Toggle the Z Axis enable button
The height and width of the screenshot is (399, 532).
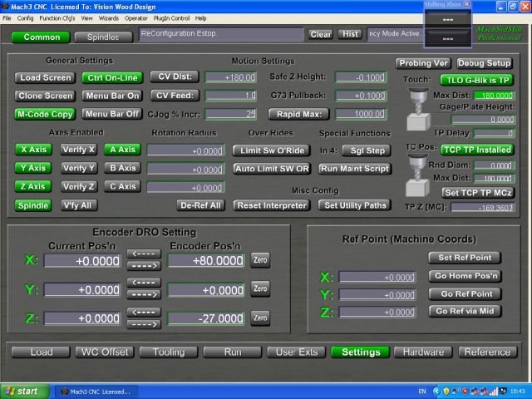[33, 186]
